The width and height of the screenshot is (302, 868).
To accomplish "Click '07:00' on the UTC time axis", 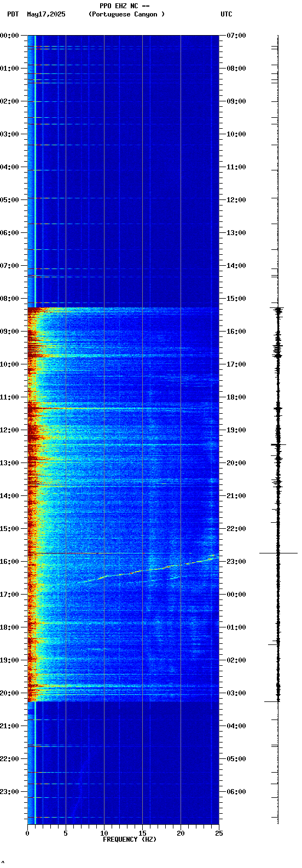I will point(236,36).
